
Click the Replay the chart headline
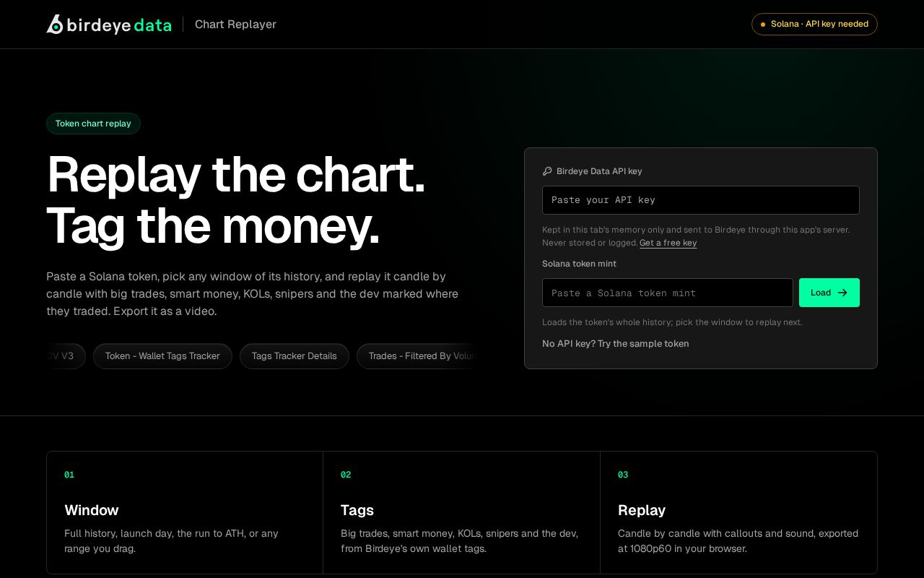(x=236, y=174)
